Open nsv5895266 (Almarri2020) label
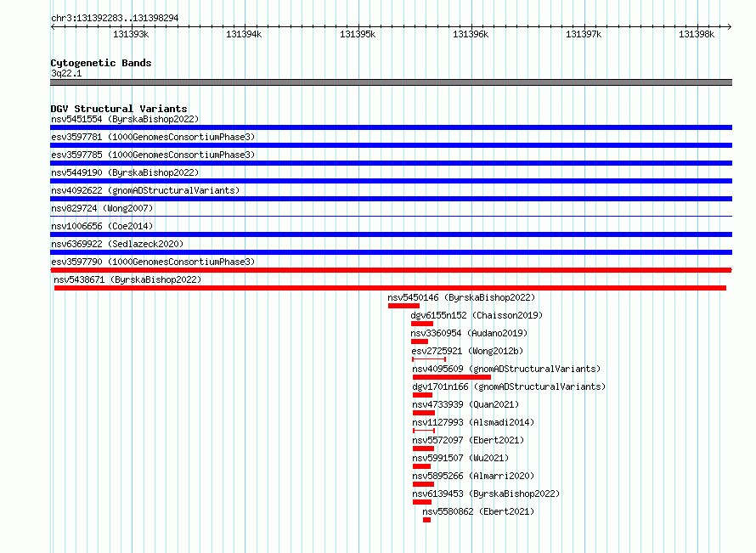The image size is (756, 553). (473, 476)
